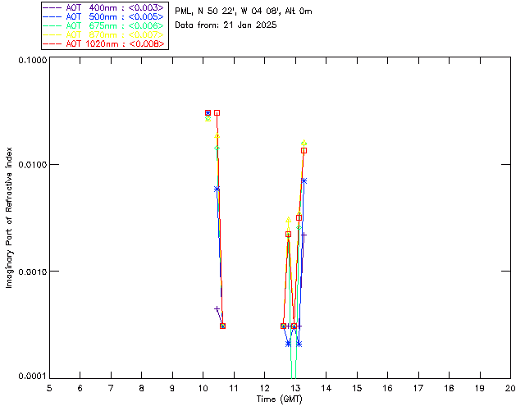
Task: Click the x-axis tick label 12
Action: tap(264, 388)
